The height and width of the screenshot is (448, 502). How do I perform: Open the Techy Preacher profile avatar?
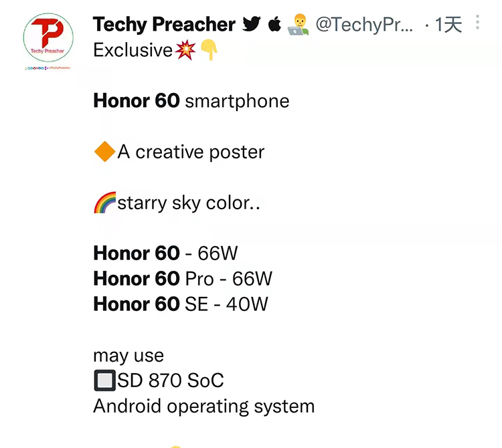pos(48,37)
